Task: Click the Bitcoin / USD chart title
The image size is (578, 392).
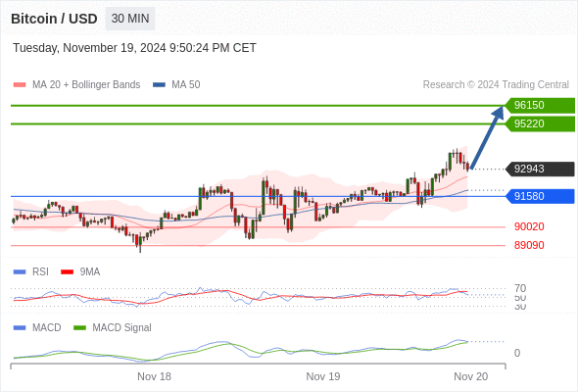Action: pyautogui.click(x=54, y=19)
